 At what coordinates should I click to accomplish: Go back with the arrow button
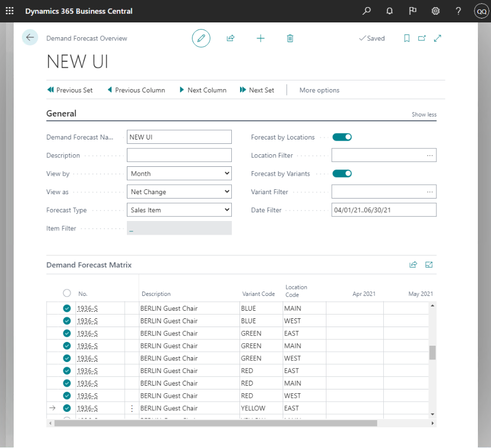(x=30, y=38)
